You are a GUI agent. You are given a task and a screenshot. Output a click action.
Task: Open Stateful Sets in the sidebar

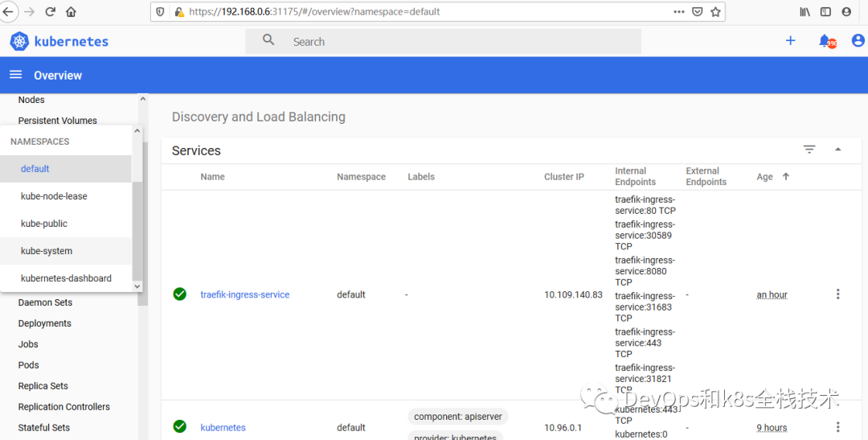[x=44, y=428]
